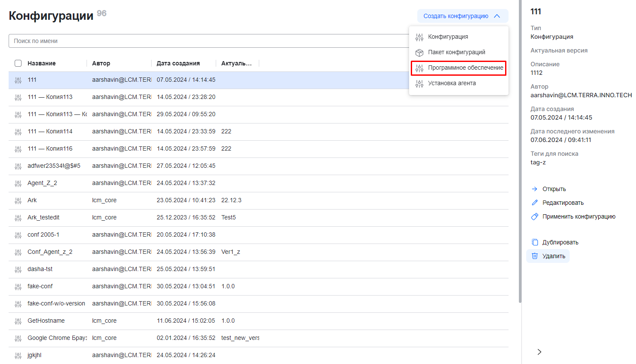This screenshot has height=364, width=636.
Task: Open the Conf_Agent_z_2 configuration row
Action: (x=50, y=252)
